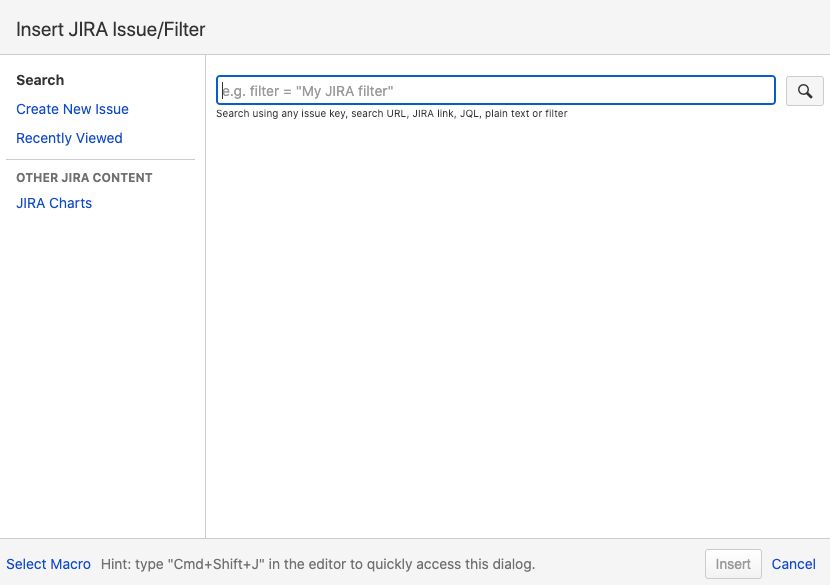Choose JIRA Charts under Other JIRA Content
Screen dimensions: 830x585
(54, 203)
